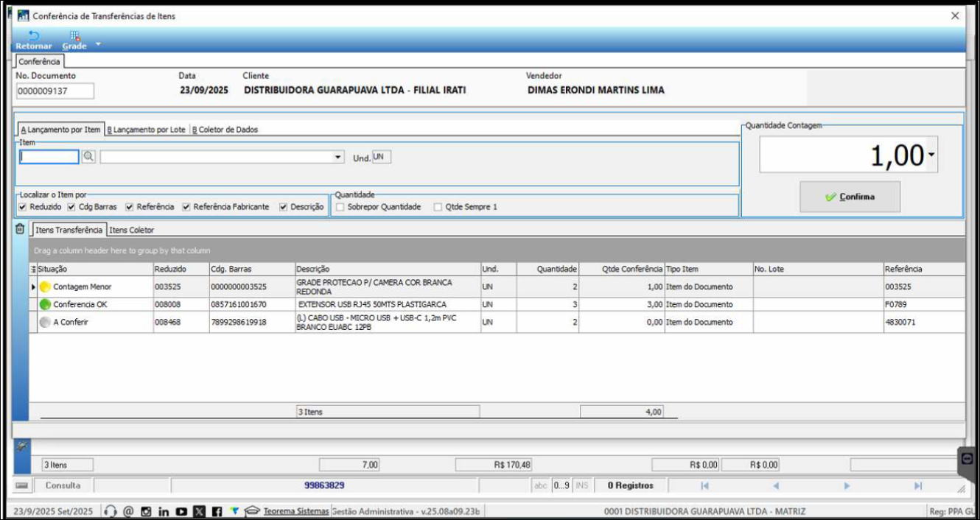Click the trash delete icon beside tabs

click(x=20, y=230)
